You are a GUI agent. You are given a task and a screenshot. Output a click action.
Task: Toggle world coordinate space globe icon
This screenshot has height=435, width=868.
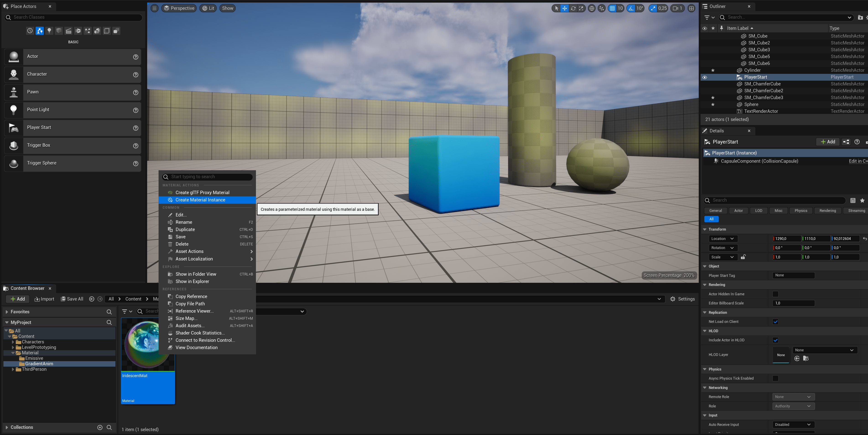tap(591, 8)
